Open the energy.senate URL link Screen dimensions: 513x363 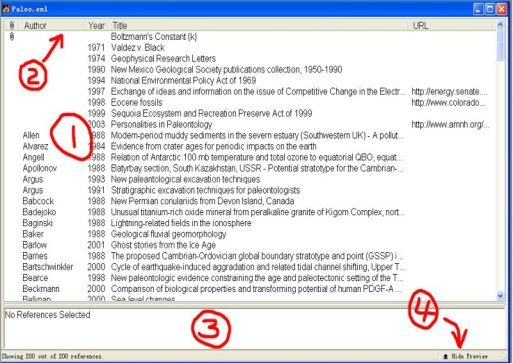pos(449,91)
